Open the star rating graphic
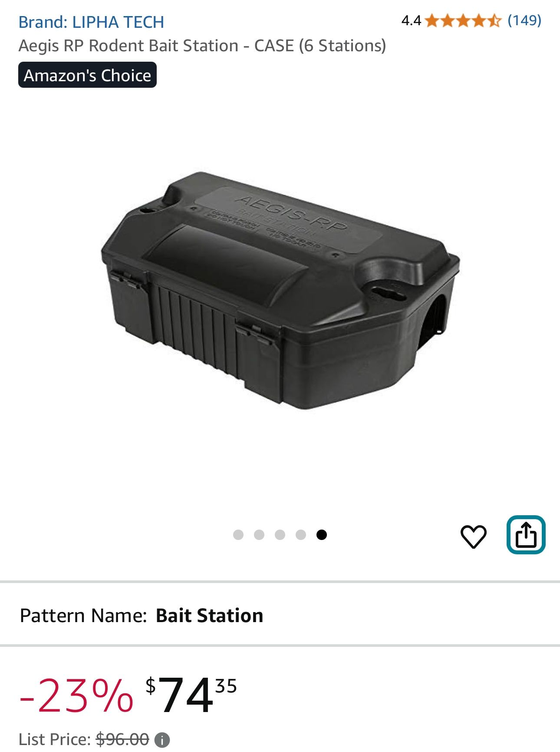Viewport: 560px width, 752px height. click(463, 20)
